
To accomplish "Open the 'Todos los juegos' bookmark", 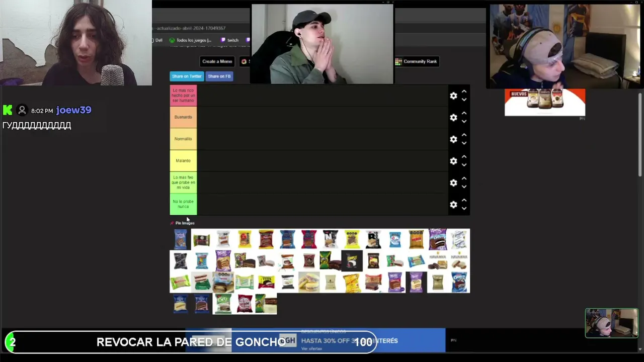I will tap(190, 40).
